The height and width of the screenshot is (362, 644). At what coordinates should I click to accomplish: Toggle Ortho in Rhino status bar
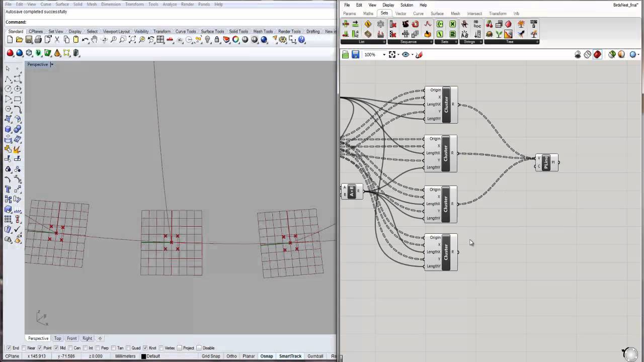(x=231, y=356)
